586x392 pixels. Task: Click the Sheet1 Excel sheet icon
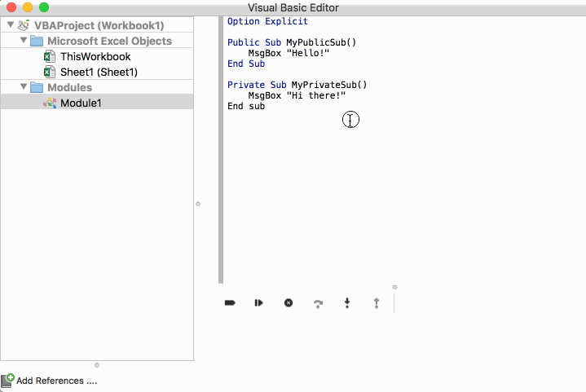click(50, 72)
